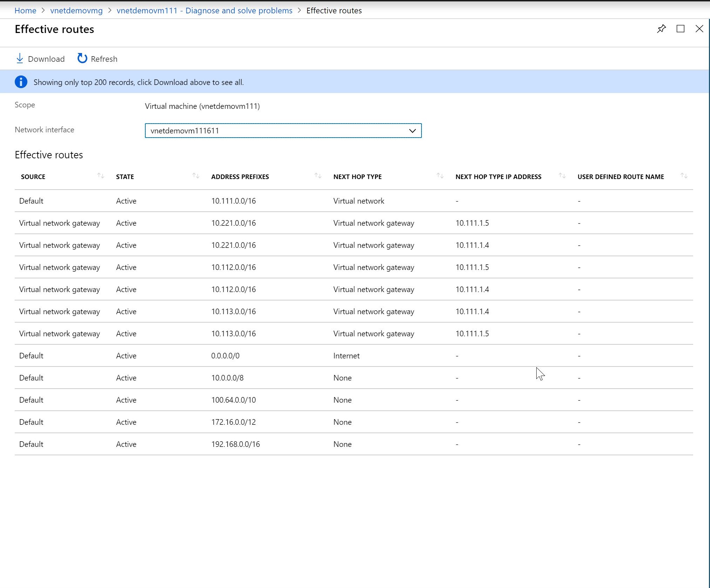
Task: Click the dropdown chevron of Network interface
Action: [x=412, y=131]
